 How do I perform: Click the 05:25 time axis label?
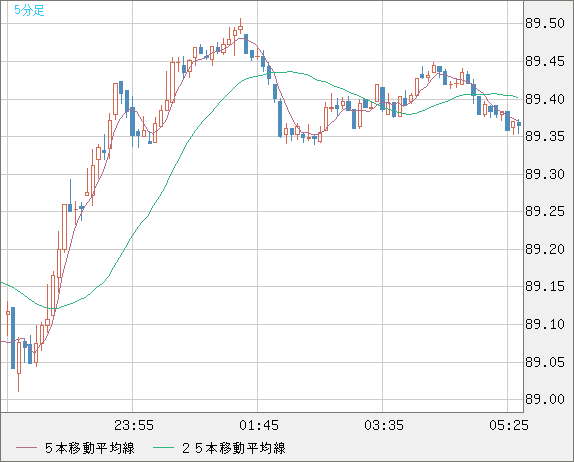click(509, 425)
